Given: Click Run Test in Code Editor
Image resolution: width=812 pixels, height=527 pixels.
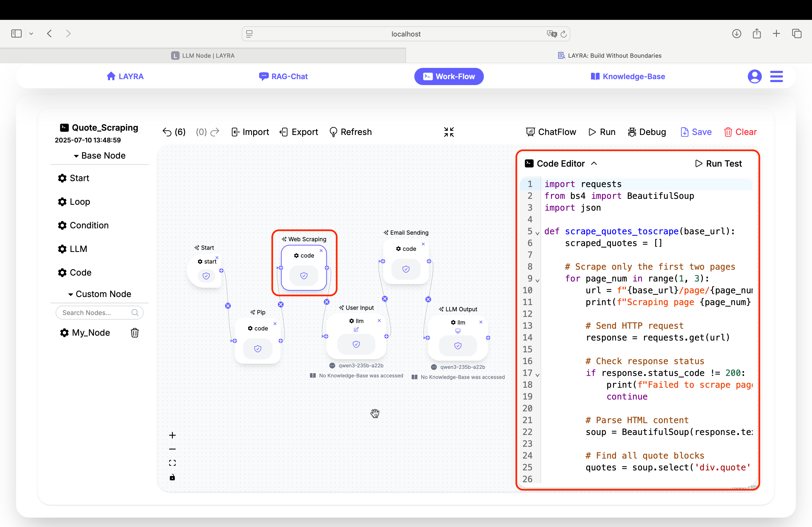Looking at the screenshot, I should click(718, 164).
